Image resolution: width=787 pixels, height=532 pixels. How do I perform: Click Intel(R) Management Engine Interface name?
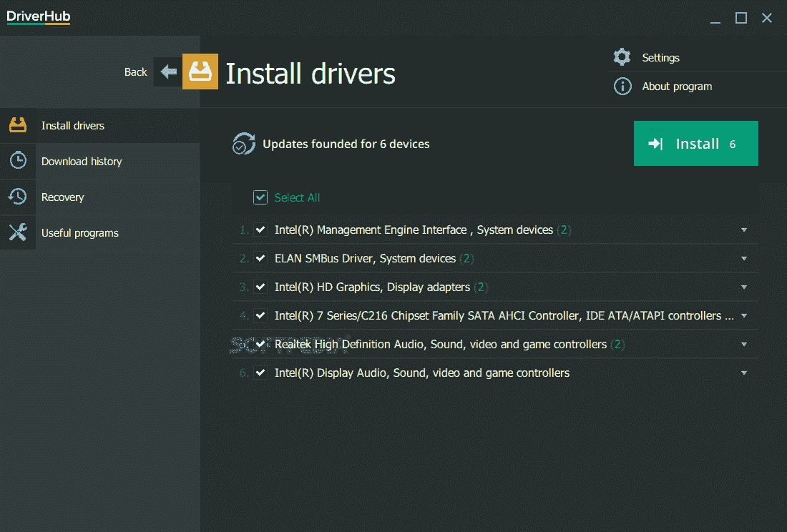pos(414,230)
